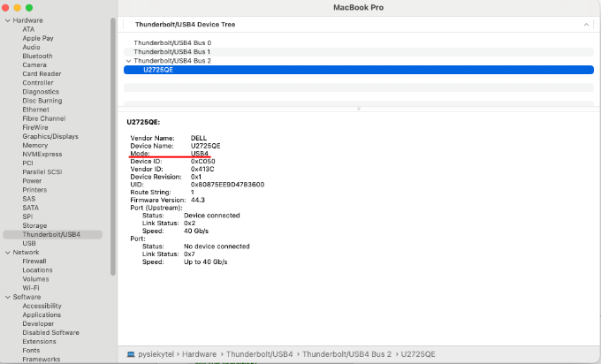Screen dimensions: 601x364
Task: Click the split pane divider handle
Action: [x=358, y=108]
